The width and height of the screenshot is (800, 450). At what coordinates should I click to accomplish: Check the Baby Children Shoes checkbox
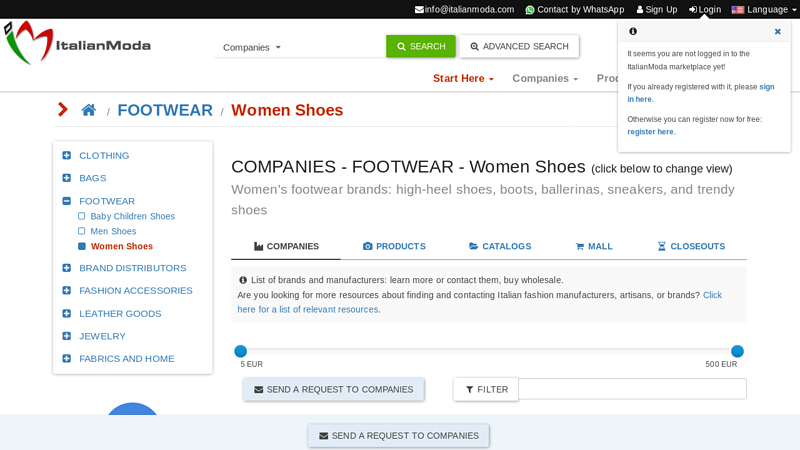(x=82, y=216)
